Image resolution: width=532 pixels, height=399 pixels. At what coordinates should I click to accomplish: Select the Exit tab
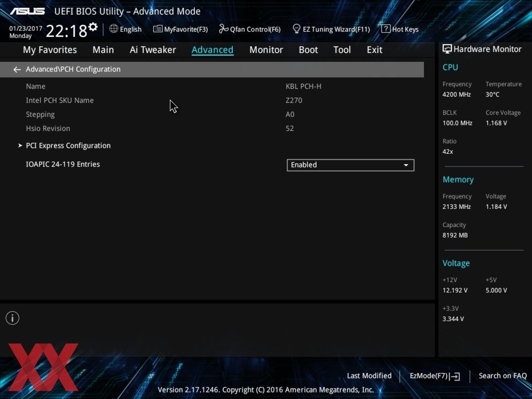pos(374,50)
